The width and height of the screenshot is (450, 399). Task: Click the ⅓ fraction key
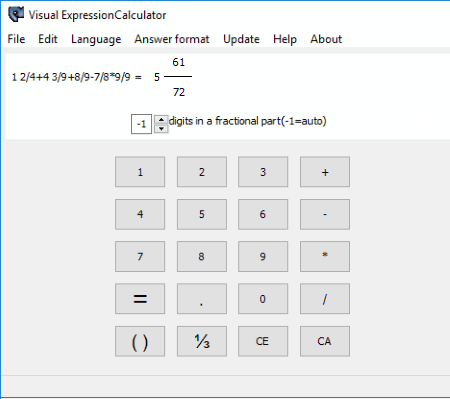(202, 341)
